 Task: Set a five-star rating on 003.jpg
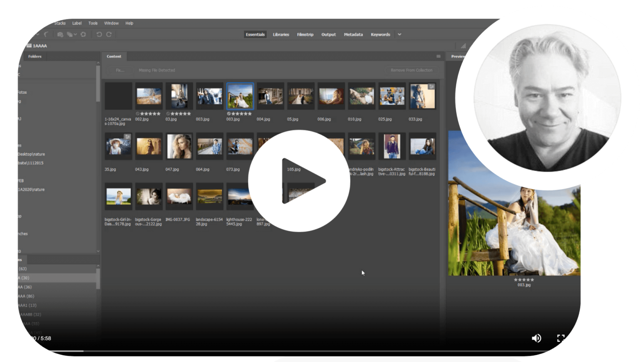click(250, 114)
